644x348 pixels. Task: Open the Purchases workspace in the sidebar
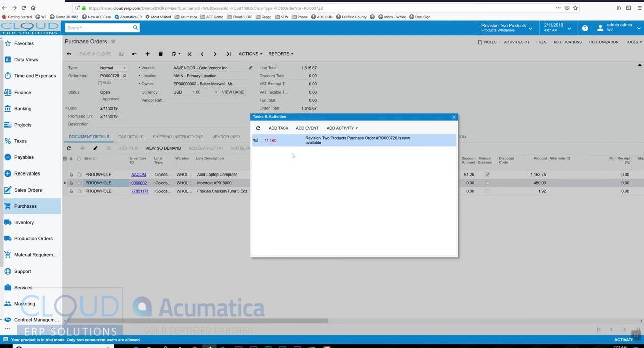pos(30,206)
